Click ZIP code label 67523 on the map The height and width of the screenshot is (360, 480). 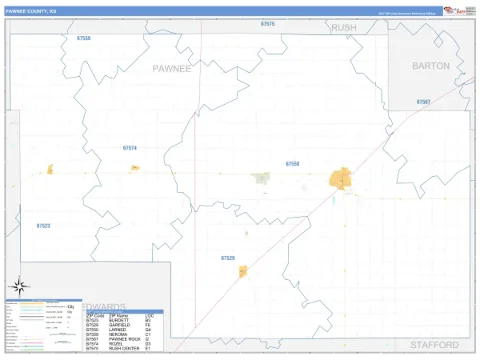coord(43,226)
